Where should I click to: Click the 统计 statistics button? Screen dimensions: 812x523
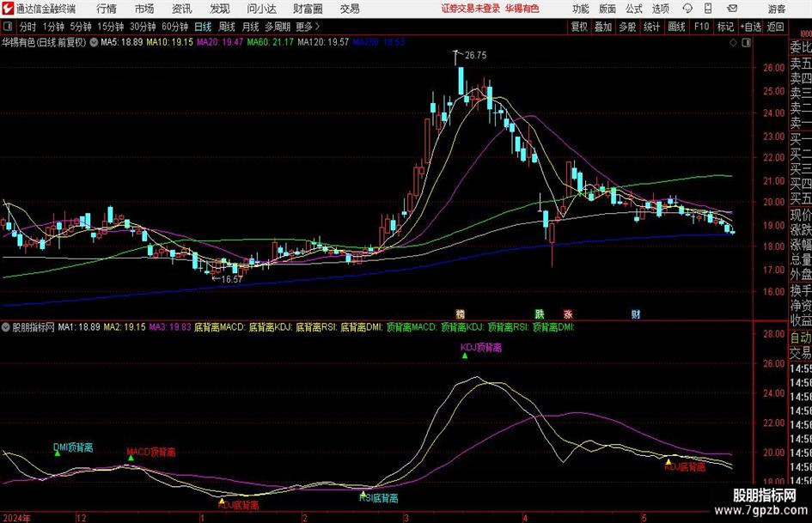pos(652,27)
